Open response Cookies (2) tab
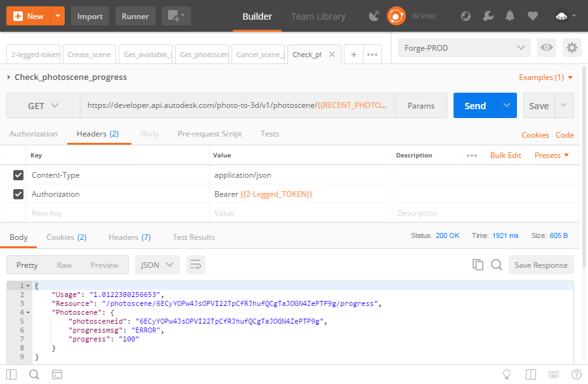 coord(67,237)
